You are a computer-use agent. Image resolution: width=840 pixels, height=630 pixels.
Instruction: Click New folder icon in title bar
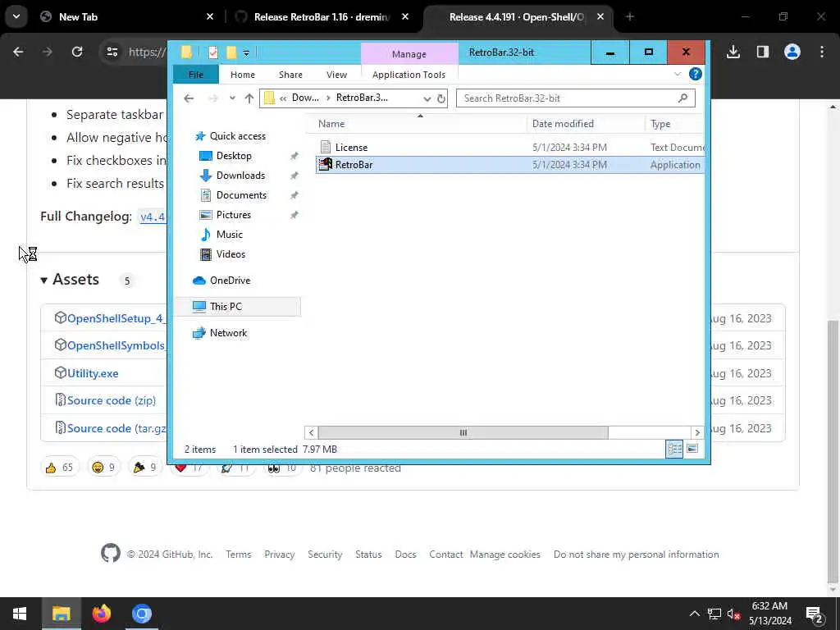pyautogui.click(x=231, y=52)
